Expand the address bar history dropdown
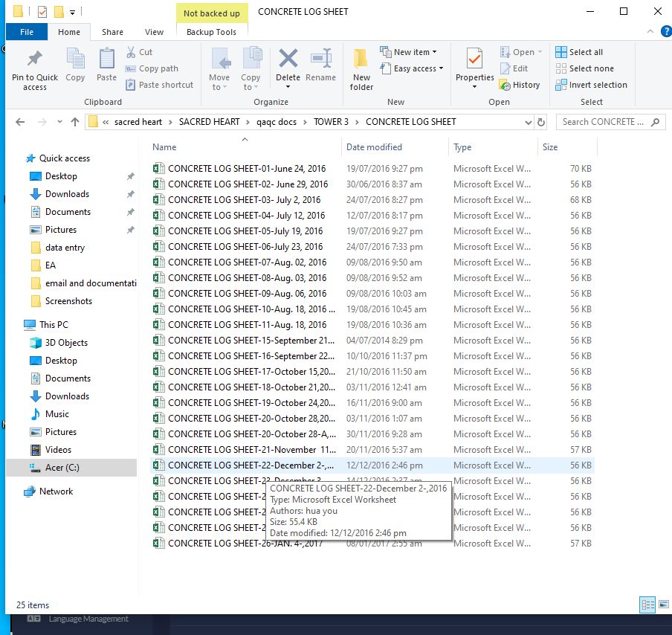The image size is (672, 635). pos(528,123)
